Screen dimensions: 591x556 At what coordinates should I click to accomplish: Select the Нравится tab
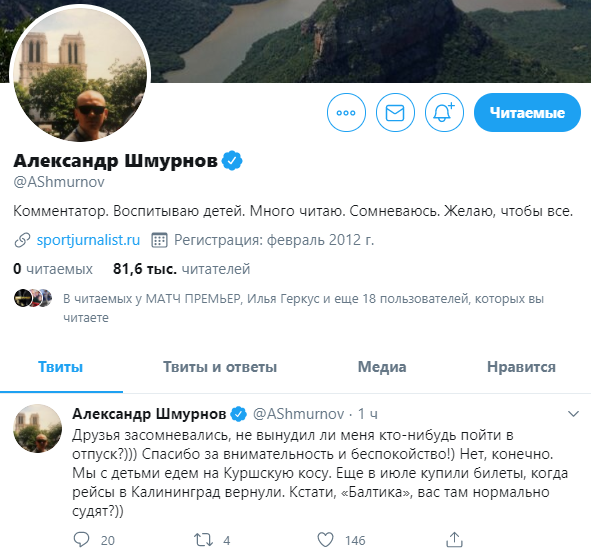pyautogui.click(x=521, y=367)
